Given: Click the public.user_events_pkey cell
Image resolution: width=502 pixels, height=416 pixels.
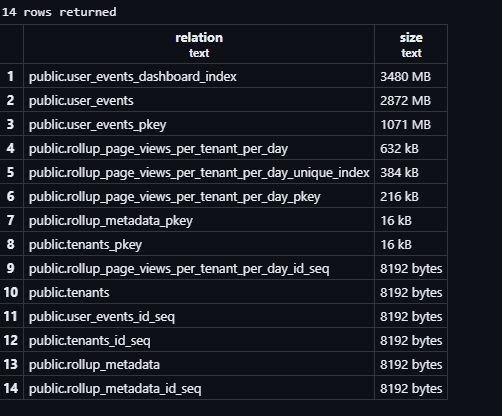Looking at the screenshot, I should coord(199,124).
